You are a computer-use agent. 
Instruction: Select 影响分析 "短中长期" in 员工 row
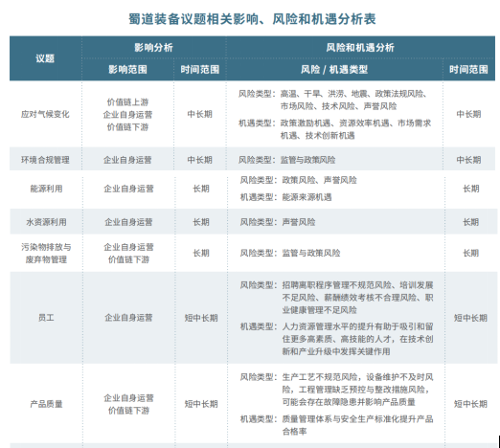click(201, 318)
